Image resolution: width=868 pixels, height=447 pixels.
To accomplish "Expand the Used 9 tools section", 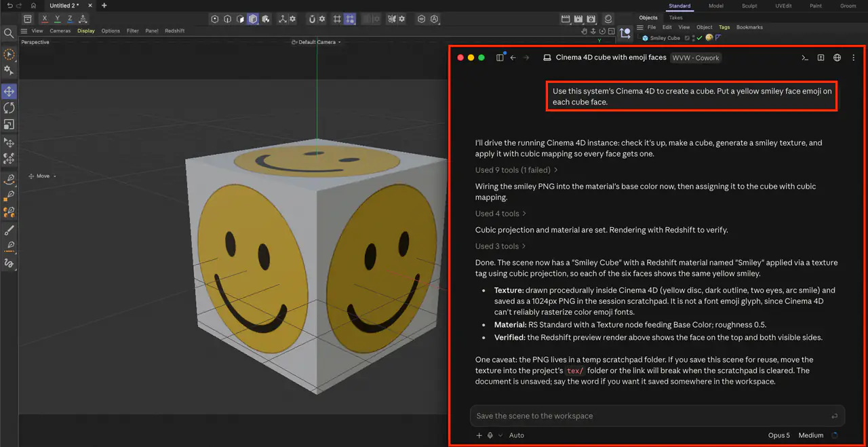I will point(517,170).
